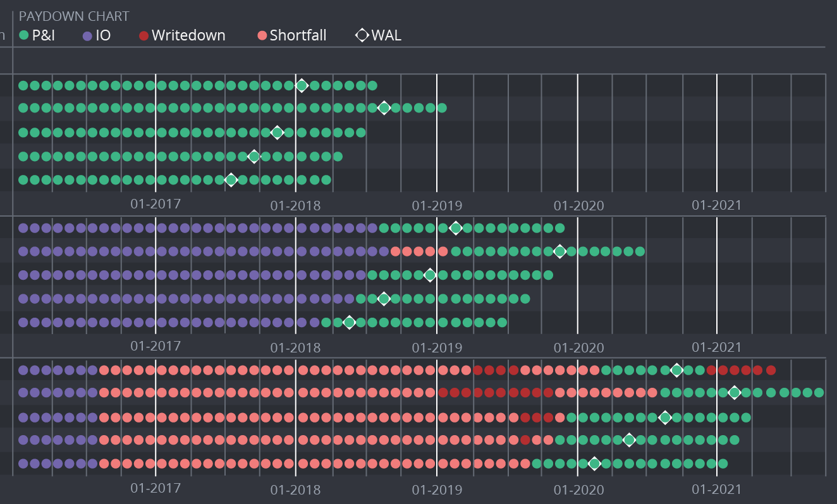The height and width of the screenshot is (504, 837).
Task: Select 01-2017 axis label under middle chart
Action: click(x=156, y=346)
